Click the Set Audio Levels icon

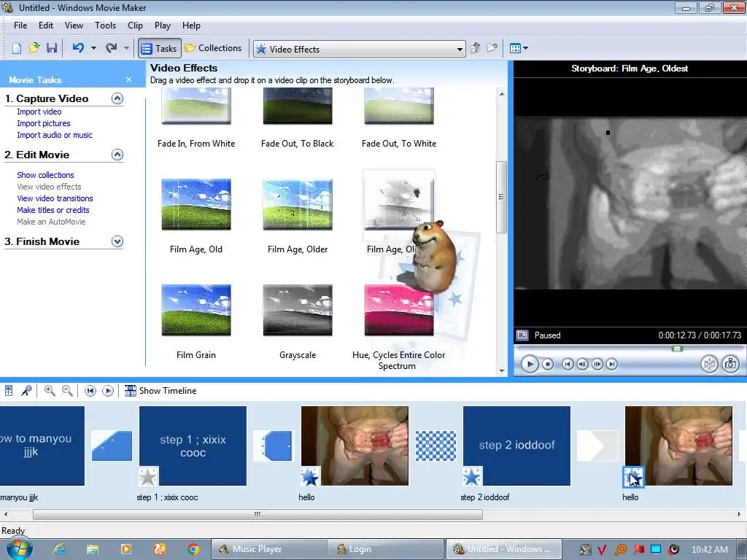(9, 391)
